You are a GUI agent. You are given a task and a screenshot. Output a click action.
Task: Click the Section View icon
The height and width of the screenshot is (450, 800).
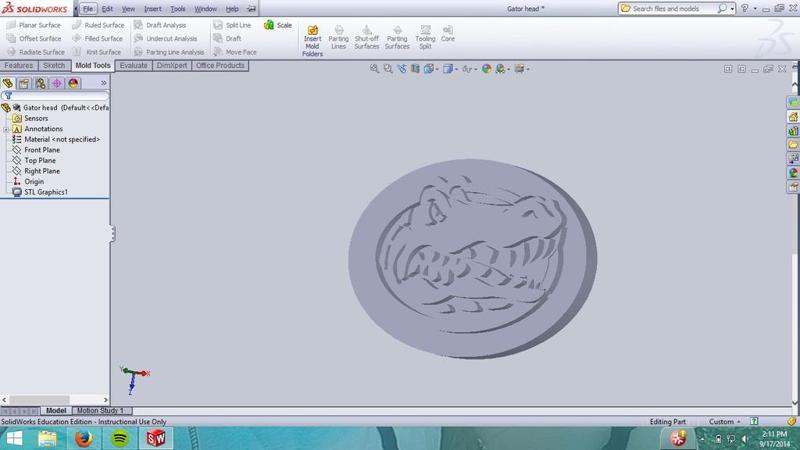pos(415,69)
